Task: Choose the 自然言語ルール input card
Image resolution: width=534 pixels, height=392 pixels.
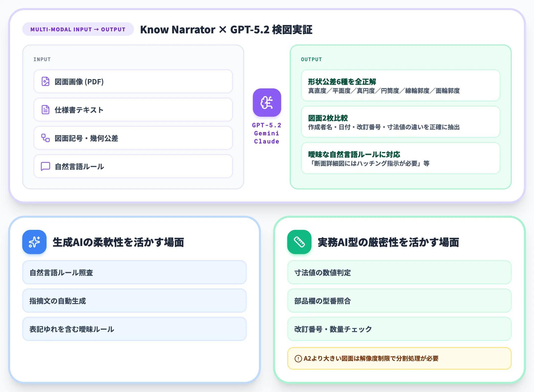Action: point(133,166)
